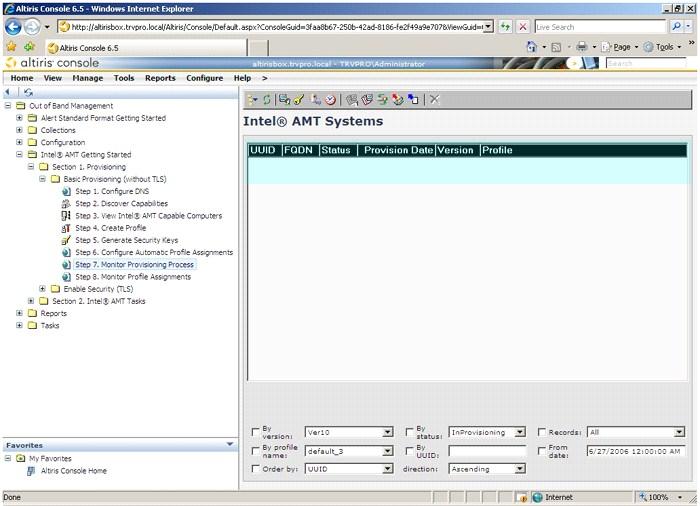Enable the By version filter checkbox
The height and width of the screenshot is (506, 700).
click(x=255, y=432)
